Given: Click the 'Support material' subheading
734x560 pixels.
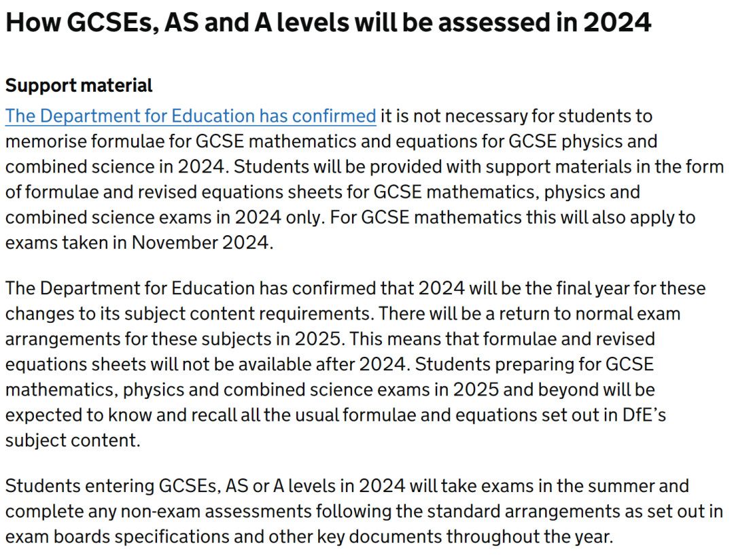Looking at the screenshot, I should point(79,86).
